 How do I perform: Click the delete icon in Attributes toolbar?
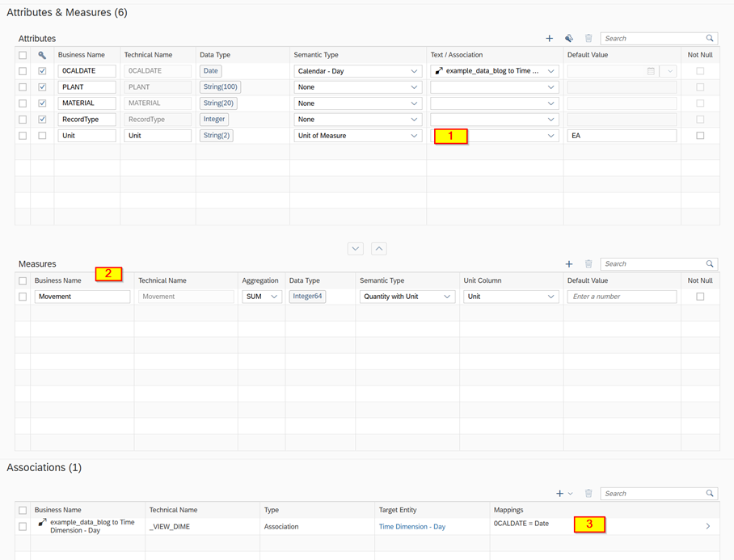[x=588, y=38]
